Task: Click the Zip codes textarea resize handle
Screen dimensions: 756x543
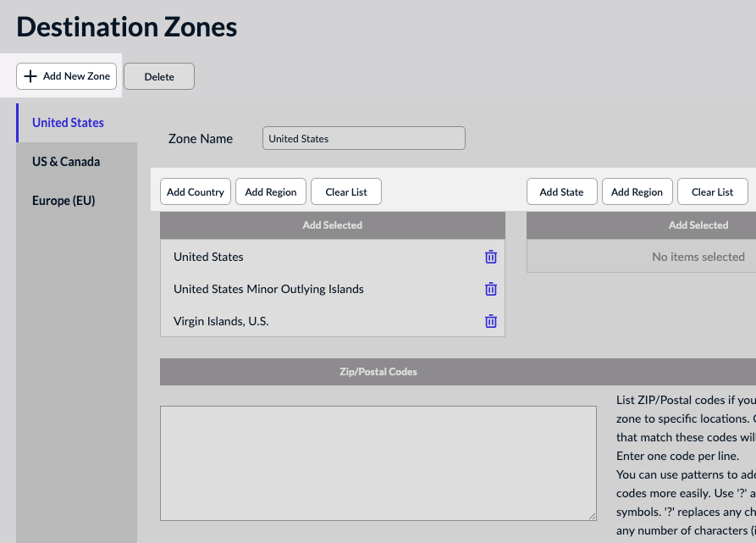Action: (x=592, y=516)
